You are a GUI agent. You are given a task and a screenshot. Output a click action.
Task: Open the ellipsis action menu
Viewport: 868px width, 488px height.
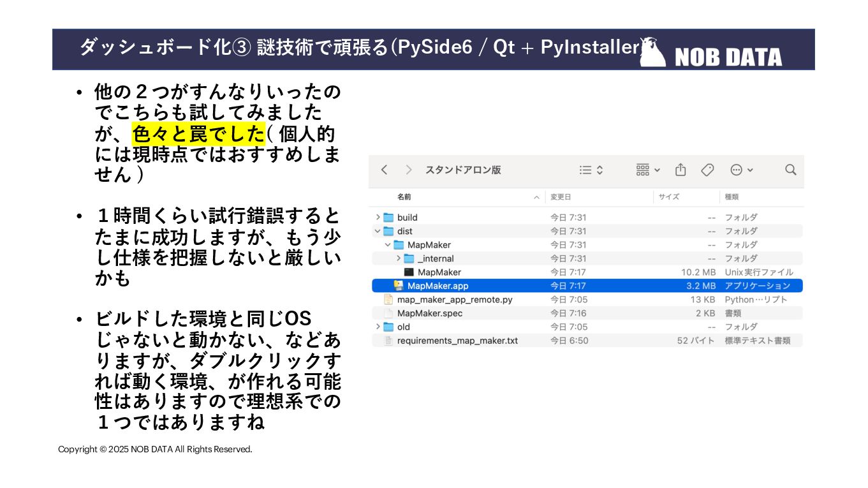(x=742, y=170)
